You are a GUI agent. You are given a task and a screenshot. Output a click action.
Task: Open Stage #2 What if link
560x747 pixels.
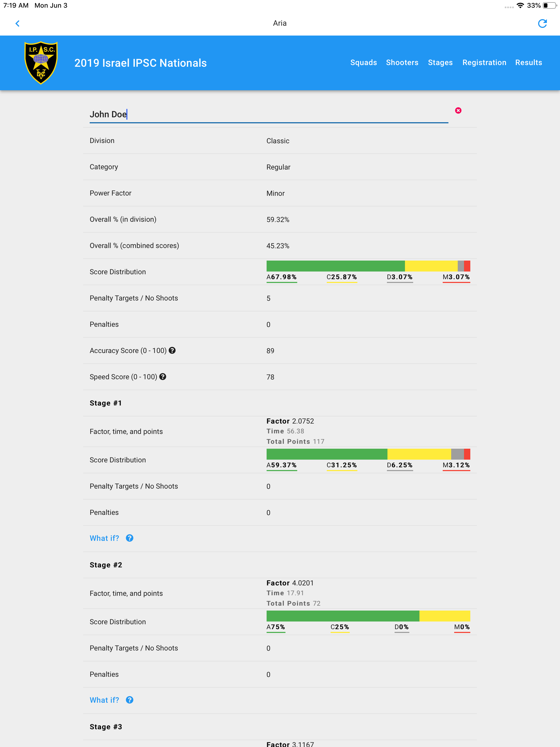pos(104,700)
